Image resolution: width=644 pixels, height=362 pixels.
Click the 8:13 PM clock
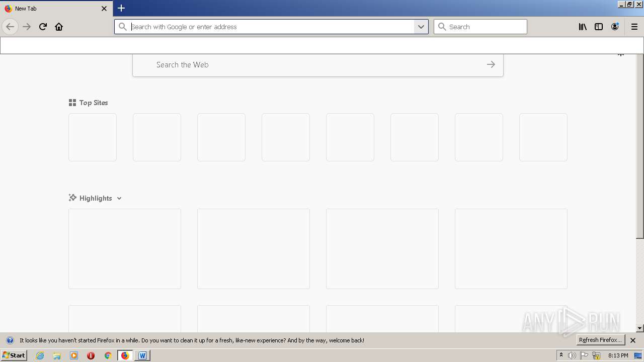618,355
